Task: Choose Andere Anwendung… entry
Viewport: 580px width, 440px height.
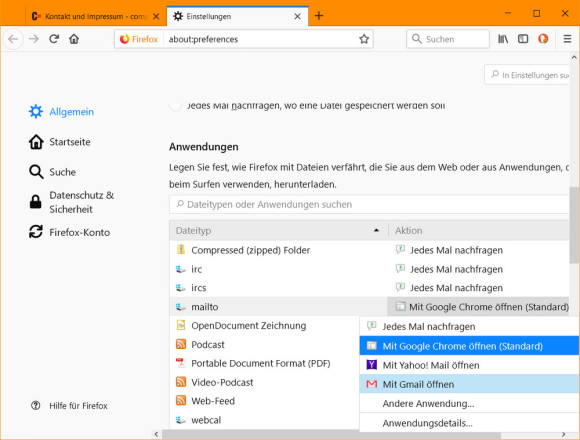Action: pyautogui.click(x=469, y=403)
